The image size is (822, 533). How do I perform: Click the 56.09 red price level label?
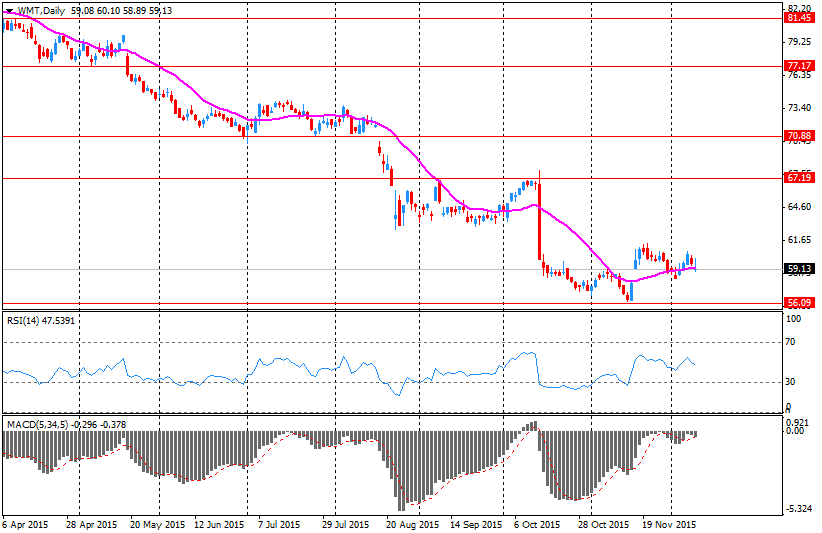pyautogui.click(x=799, y=303)
